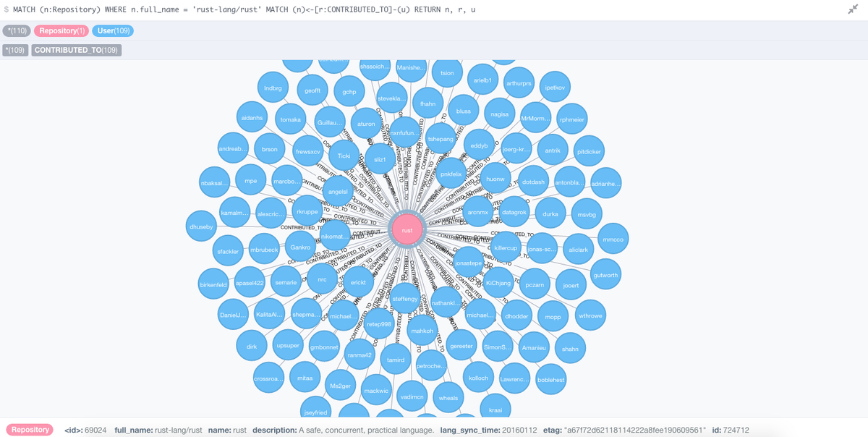Select the gchp user node
This screenshot has height=437, width=868.
[x=349, y=92]
